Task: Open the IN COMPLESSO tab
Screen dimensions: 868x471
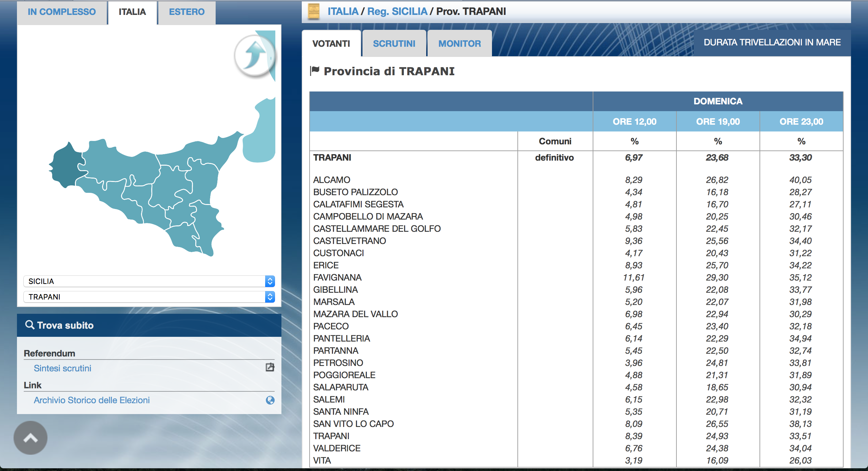Action: pyautogui.click(x=62, y=12)
